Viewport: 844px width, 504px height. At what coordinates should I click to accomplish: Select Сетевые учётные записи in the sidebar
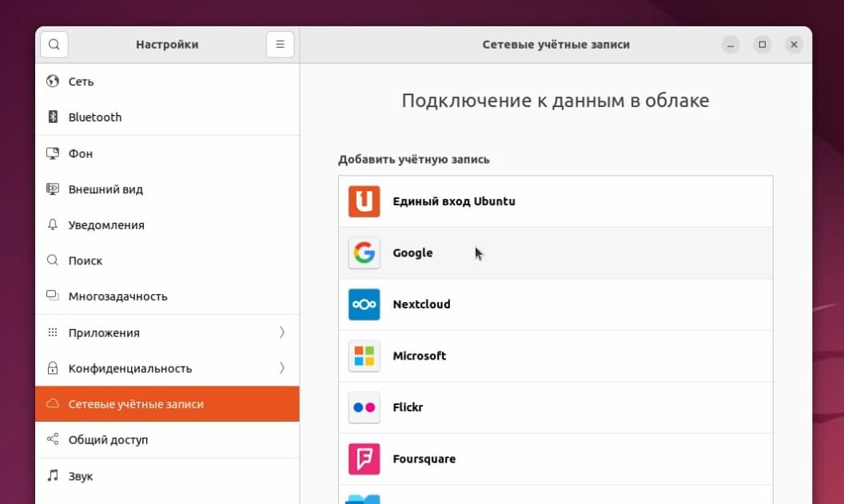pos(167,403)
